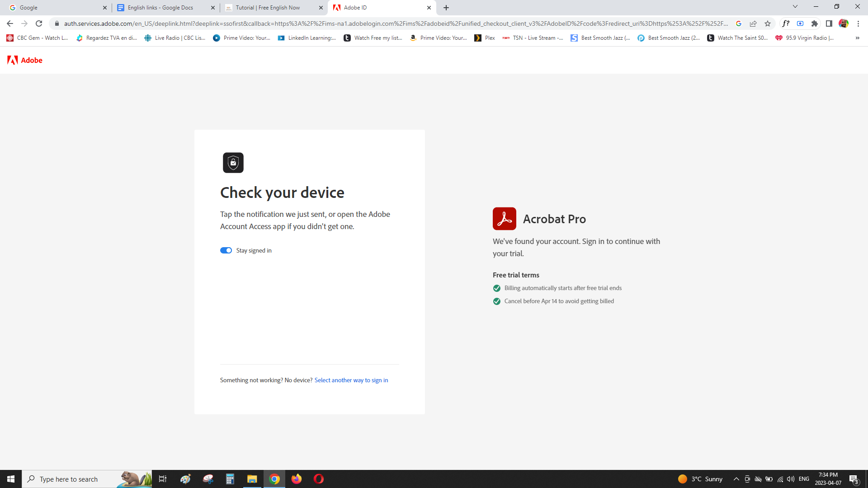Reload the page with refresh button
The width and height of the screenshot is (868, 488).
pos(39,23)
